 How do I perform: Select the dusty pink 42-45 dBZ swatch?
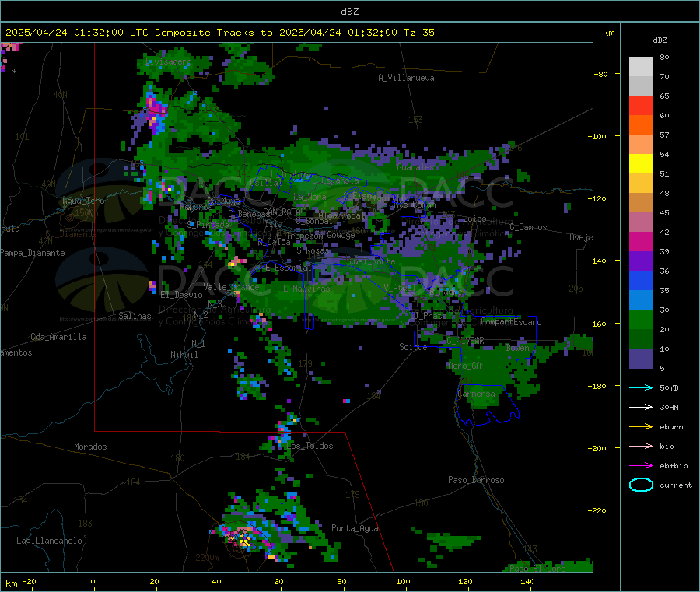(x=641, y=222)
